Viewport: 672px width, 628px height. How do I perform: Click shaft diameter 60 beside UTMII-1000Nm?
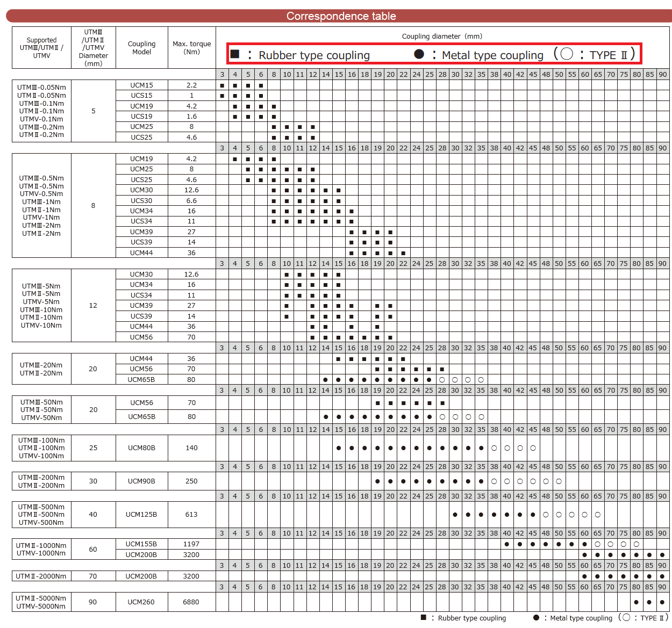(x=93, y=550)
